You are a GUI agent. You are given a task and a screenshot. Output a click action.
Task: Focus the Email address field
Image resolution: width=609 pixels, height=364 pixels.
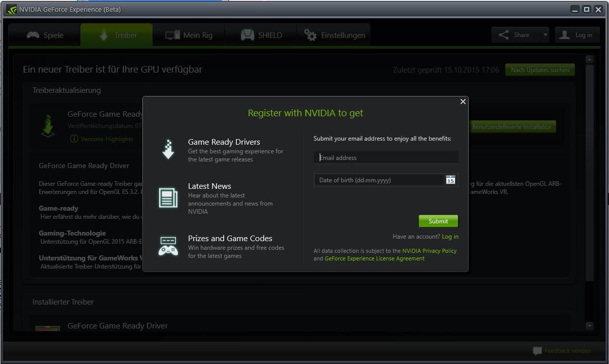(x=386, y=157)
